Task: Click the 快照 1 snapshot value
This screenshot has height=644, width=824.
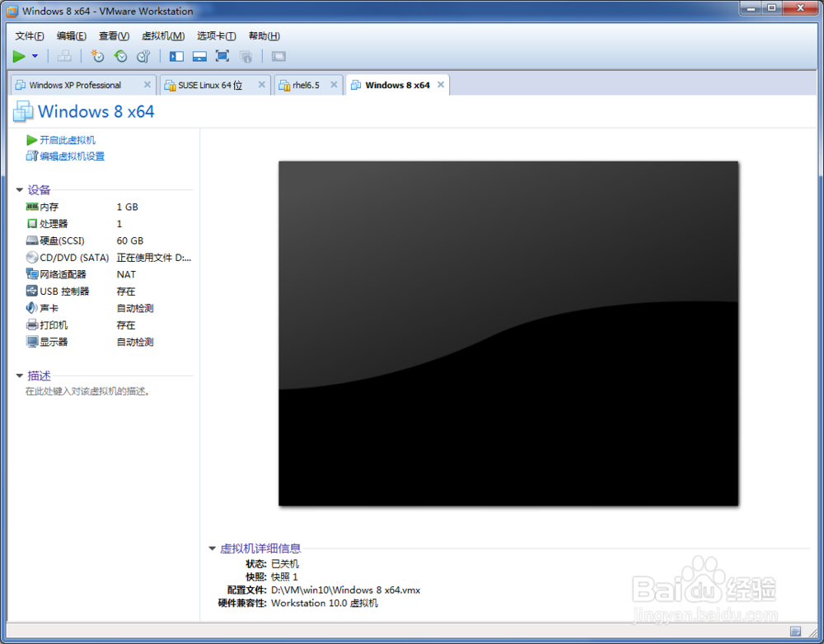Action: coord(284,576)
